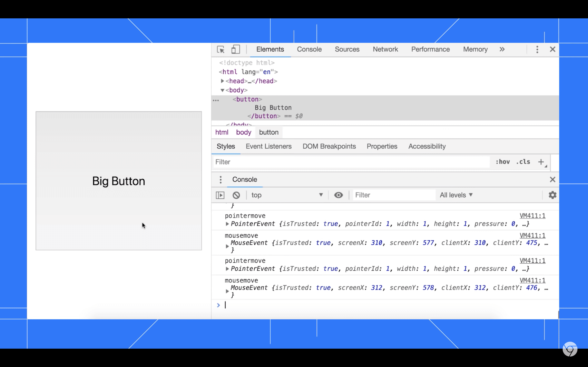The image size is (588, 367).
Task: Click the more tools double-arrow icon
Action: click(502, 50)
